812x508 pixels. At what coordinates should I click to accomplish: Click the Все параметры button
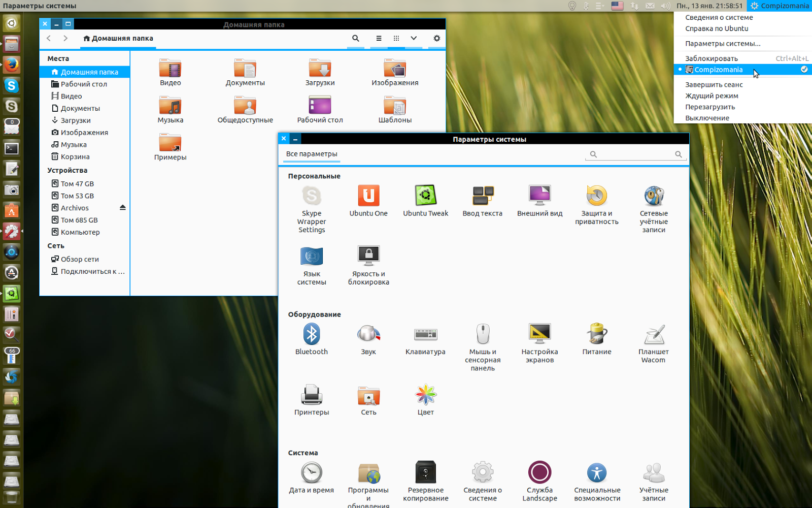pyautogui.click(x=312, y=154)
